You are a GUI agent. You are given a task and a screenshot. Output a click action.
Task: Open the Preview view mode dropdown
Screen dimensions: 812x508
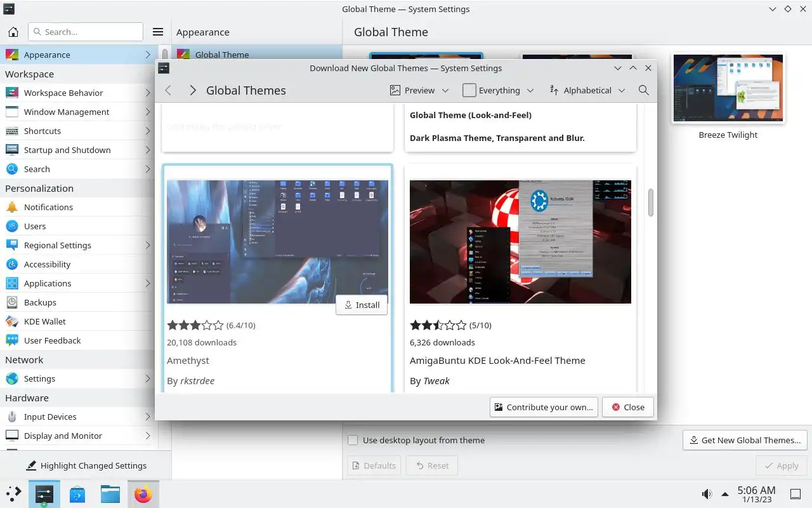click(420, 90)
